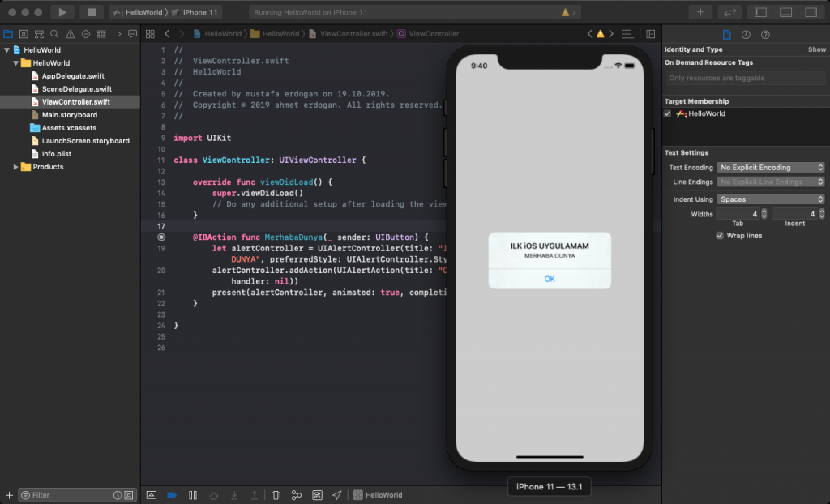
Task: Expand the Products folder
Action: click(x=14, y=166)
